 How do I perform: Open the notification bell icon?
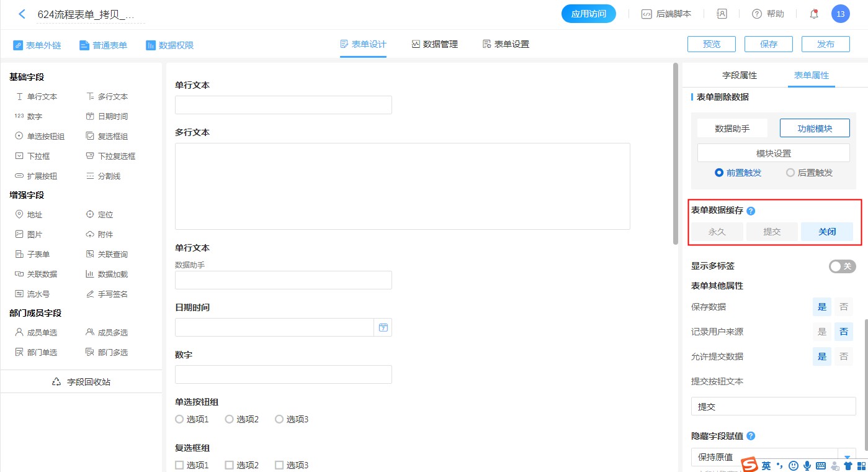(814, 14)
